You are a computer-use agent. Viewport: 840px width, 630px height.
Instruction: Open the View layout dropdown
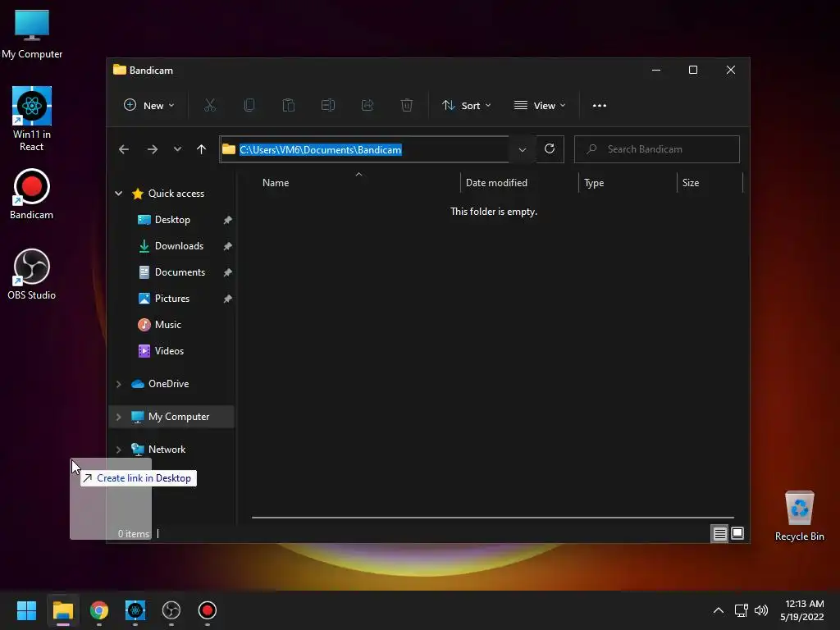pyautogui.click(x=540, y=106)
